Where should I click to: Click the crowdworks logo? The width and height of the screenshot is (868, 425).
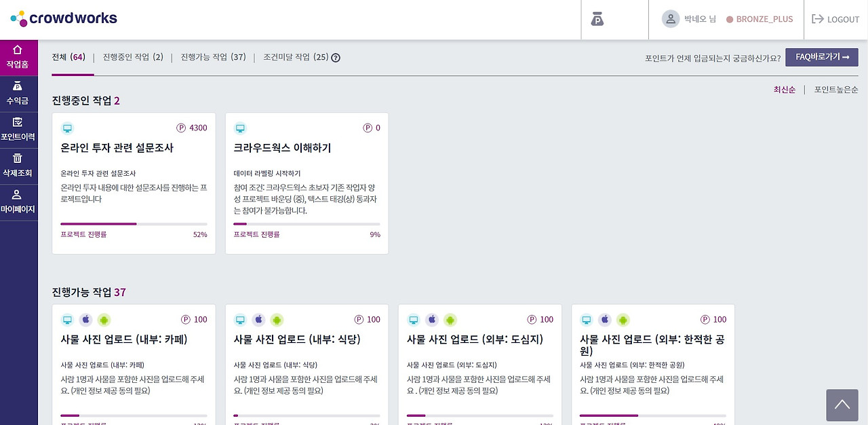coord(63,19)
